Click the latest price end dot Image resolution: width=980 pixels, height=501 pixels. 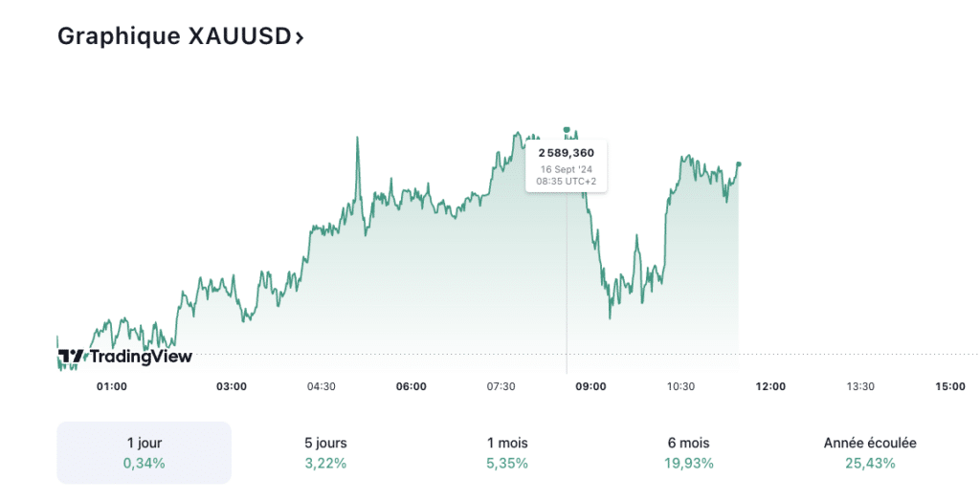[x=739, y=163]
